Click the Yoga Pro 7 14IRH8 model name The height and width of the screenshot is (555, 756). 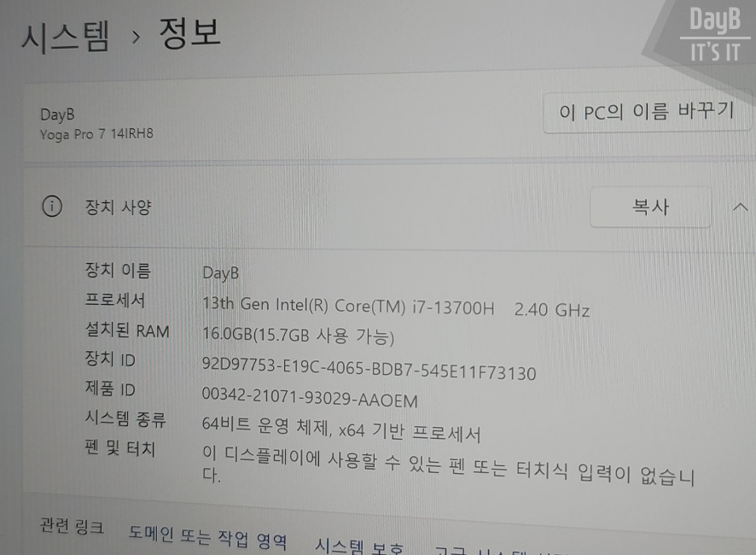[x=96, y=134]
